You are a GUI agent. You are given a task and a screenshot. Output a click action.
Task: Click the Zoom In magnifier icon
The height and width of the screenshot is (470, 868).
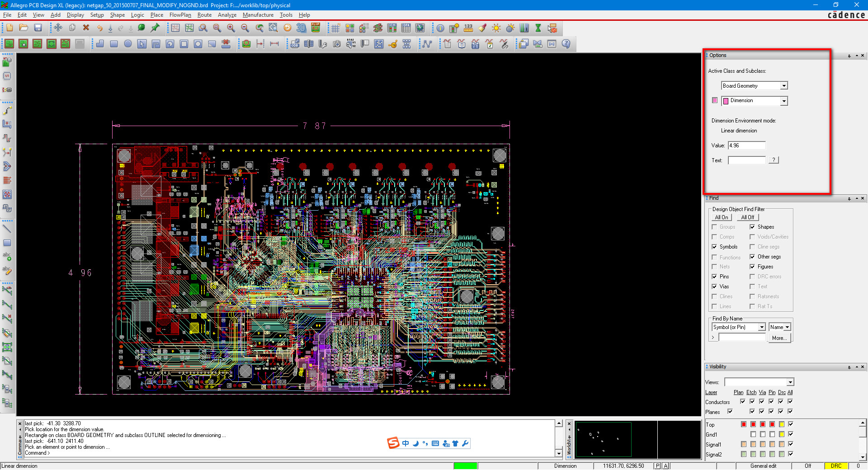[x=231, y=28]
